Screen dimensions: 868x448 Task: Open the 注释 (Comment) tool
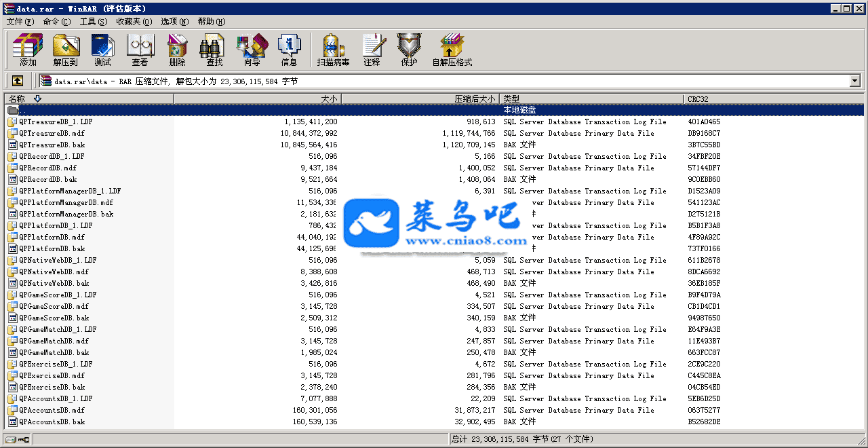372,50
